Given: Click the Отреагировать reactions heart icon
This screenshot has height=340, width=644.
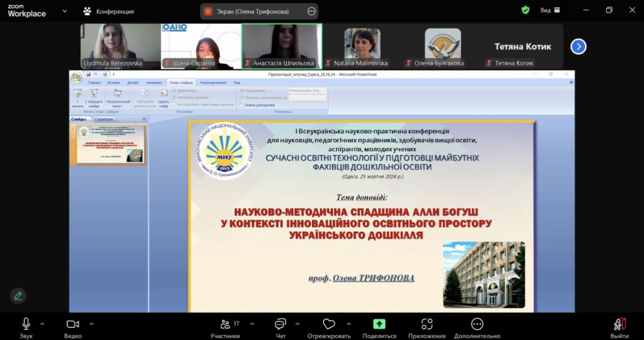Looking at the screenshot, I should 329,324.
